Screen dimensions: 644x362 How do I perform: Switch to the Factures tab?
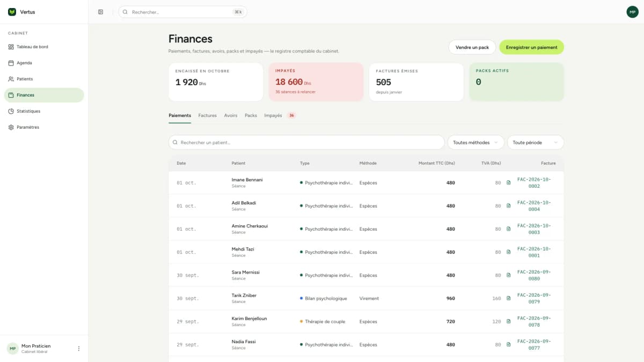(x=208, y=115)
